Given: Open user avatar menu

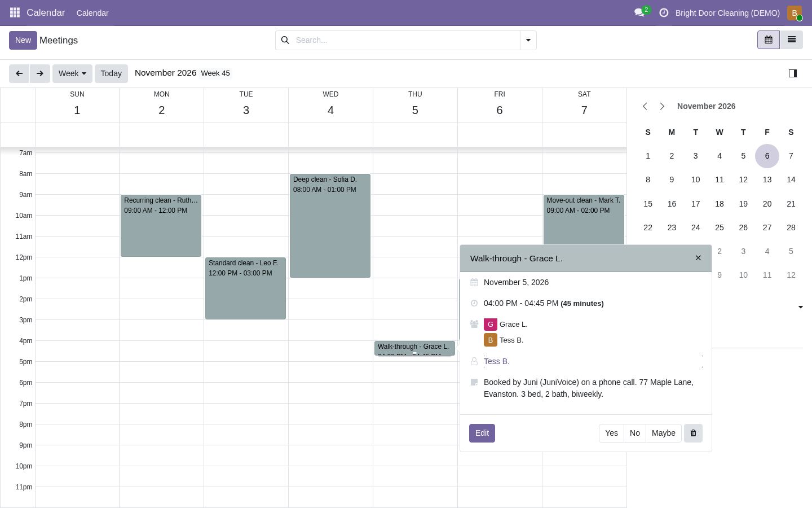Looking at the screenshot, I should (795, 12).
